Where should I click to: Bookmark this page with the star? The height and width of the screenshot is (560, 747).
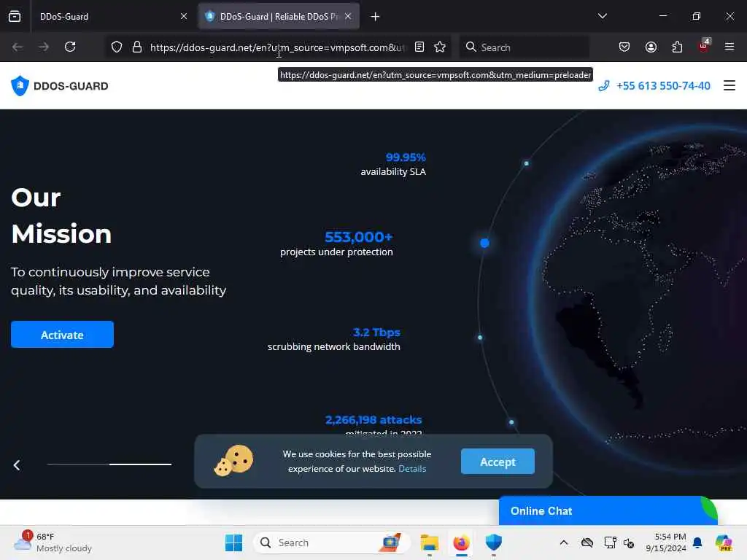tap(440, 47)
